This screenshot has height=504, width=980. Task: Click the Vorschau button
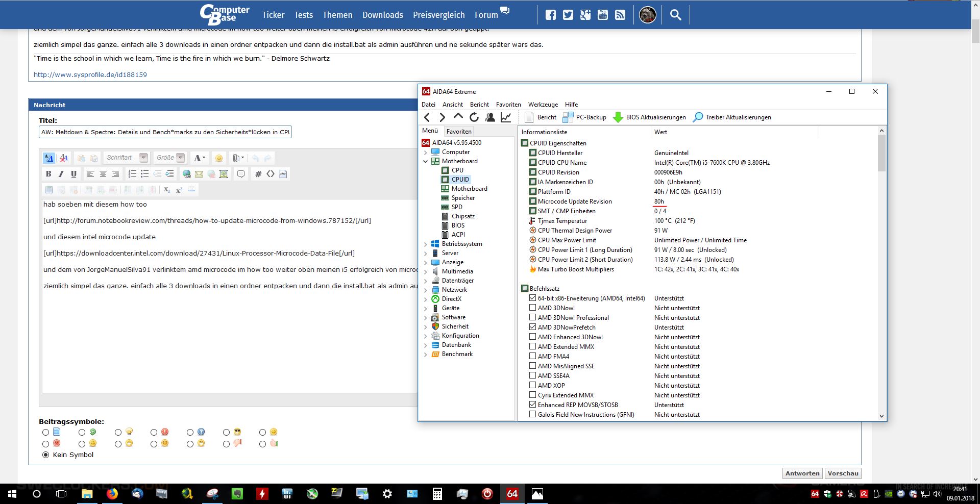tap(843, 473)
